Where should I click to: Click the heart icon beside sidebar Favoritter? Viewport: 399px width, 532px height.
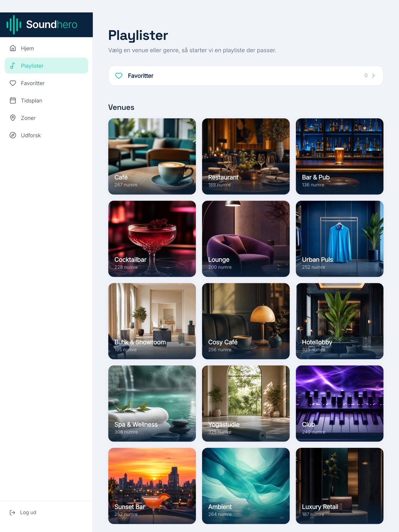tap(13, 83)
